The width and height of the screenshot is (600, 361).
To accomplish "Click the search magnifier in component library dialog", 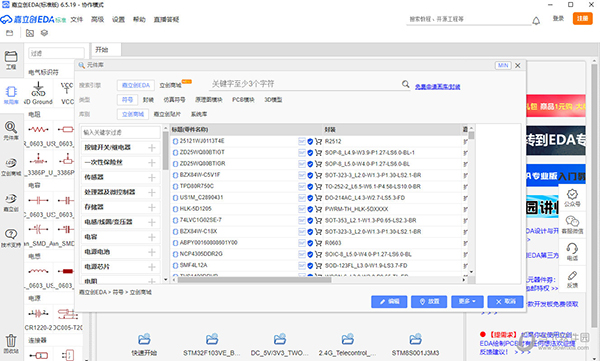I will pyautogui.click(x=406, y=84).
